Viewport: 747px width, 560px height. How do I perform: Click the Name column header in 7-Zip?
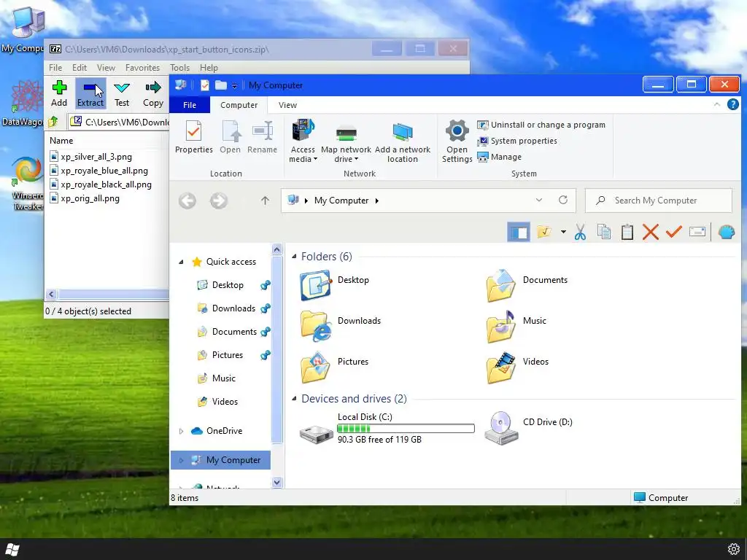pyautogui.click(x=61, y=141)
